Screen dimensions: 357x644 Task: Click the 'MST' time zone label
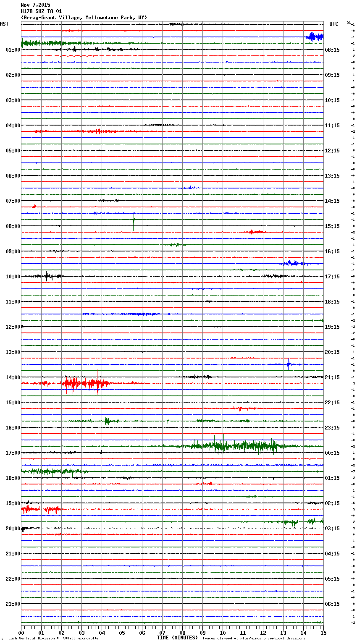click(x=4, y=24)
